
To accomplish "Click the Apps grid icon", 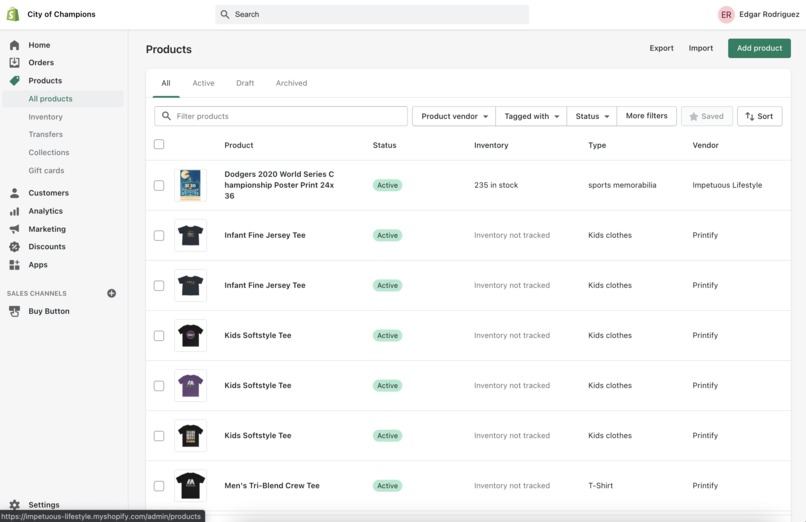I will tap(14, 265).
